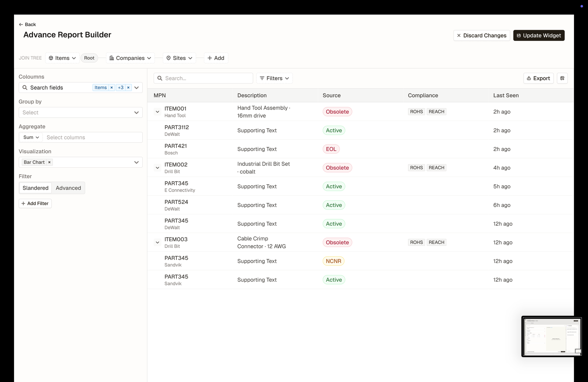
Task: Click the Sites location pin icon
Action: [168, 58]
